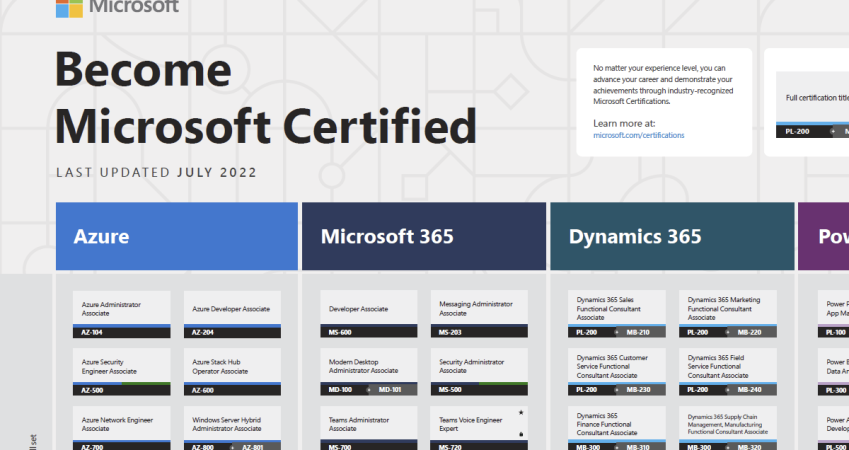The image size is (849, 450).
Task: Click the lock icon on Teams Voice Engineer Expert card
Action: tap(521, 434)
